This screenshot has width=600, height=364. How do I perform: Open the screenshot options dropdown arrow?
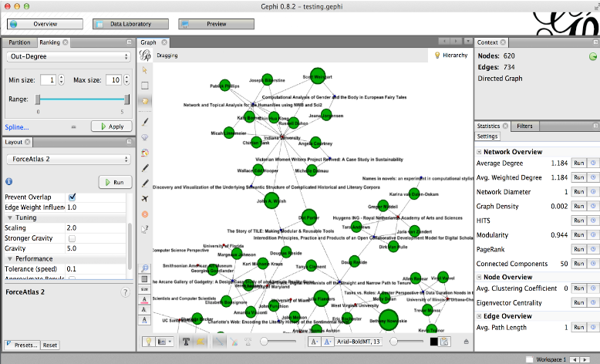click(170, 342)
